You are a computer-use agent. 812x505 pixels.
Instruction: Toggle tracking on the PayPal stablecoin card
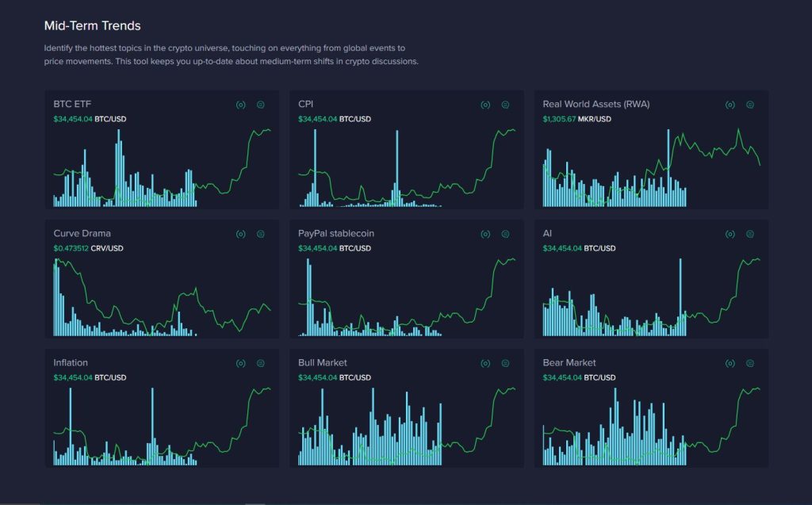(x=485, y=233)
